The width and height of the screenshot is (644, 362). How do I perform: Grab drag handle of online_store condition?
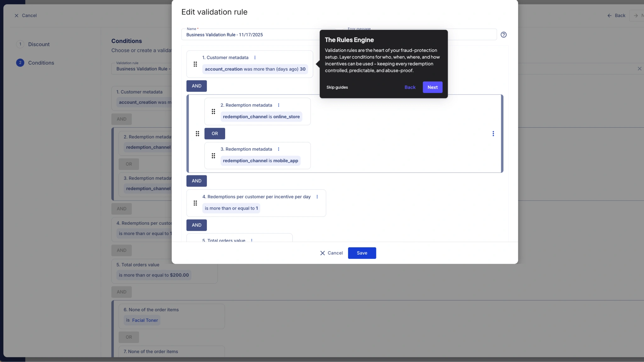(213, 112)
